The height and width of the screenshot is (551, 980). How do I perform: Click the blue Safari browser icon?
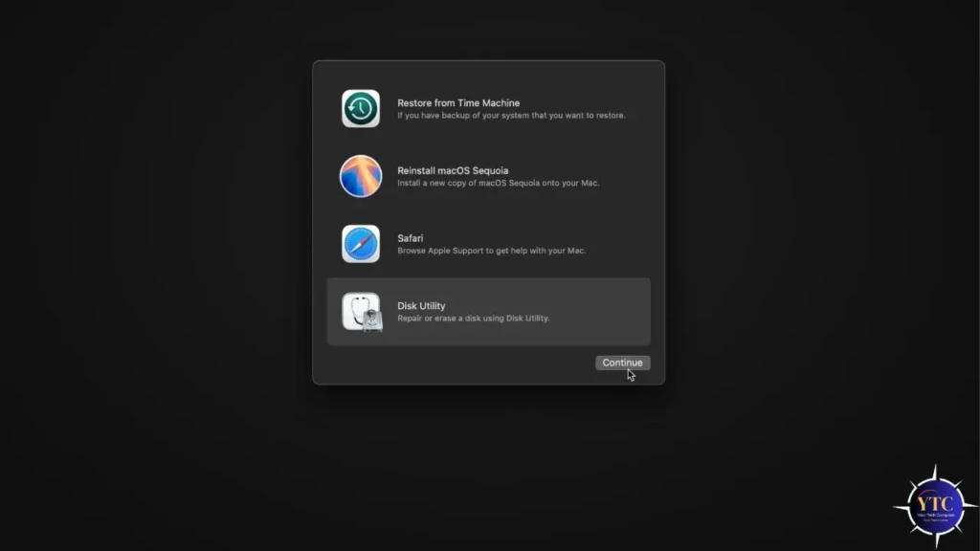pyautogui.click(x=360, y=244)
